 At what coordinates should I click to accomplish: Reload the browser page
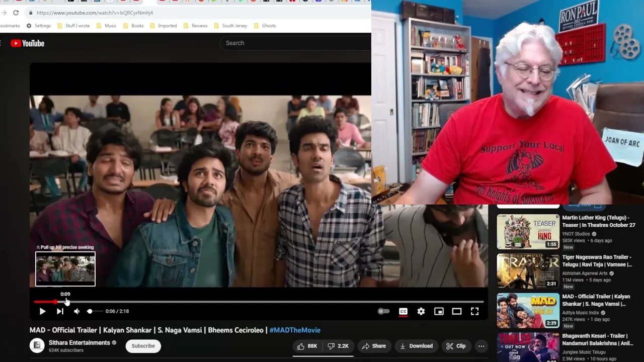(16, 13)
